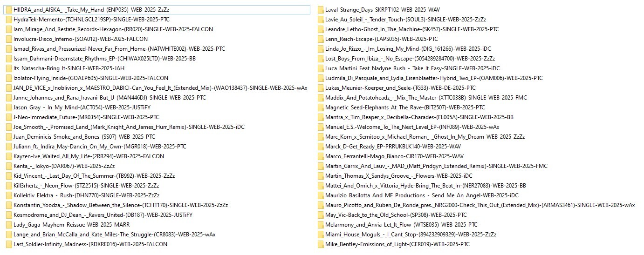644x255 pixels.
Task: Select folder icon for J-Neo-Immediate_Future
Action: [x=9, y=117]
